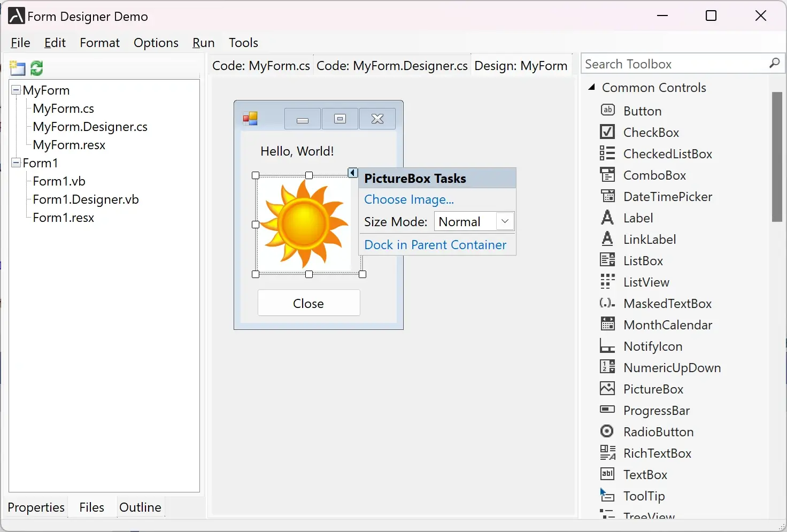Select the PictureBox toolbox icon
This screenshot has height=532, width=787.
coord(607,389)
